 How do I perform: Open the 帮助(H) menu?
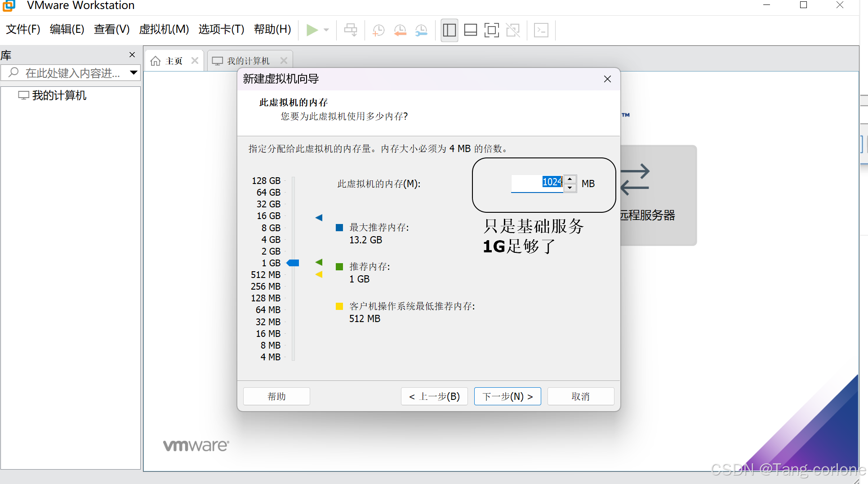pyautogui.click(x=272, y=30)
